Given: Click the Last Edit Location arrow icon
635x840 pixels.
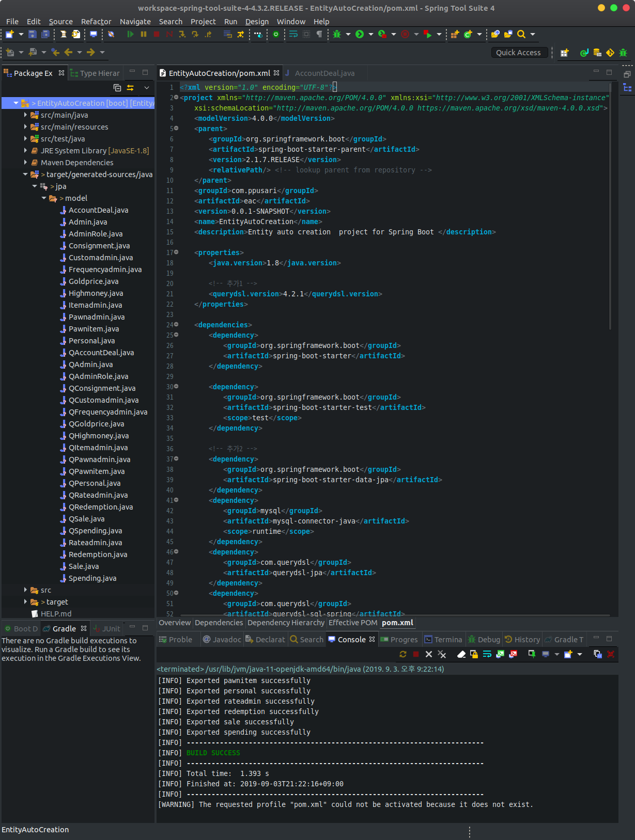Looking at the screenshot, I should tap(55, 52).
